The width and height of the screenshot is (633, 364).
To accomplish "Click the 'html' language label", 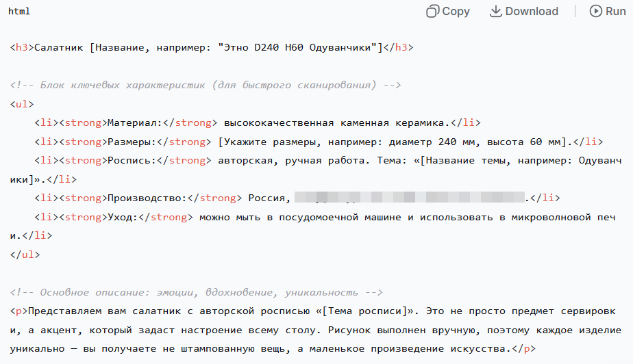I will click(x=19, y=11).
